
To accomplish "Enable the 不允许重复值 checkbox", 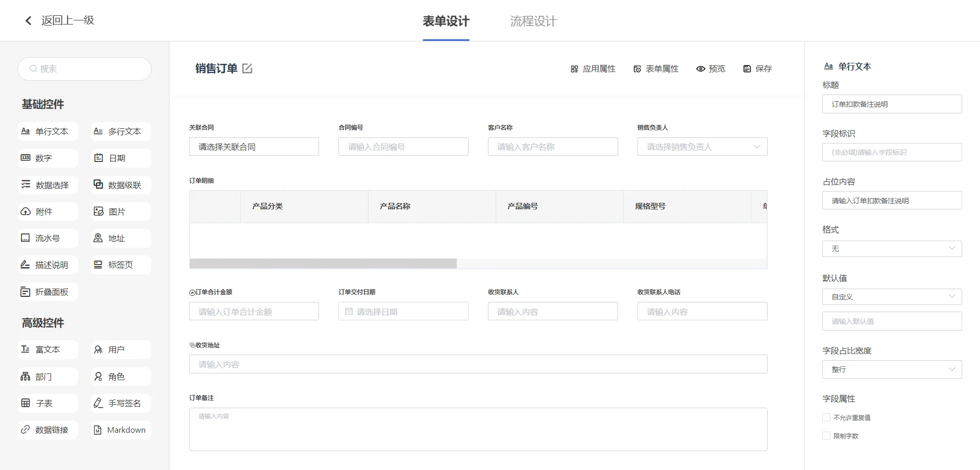I will (x=826, y=417).
